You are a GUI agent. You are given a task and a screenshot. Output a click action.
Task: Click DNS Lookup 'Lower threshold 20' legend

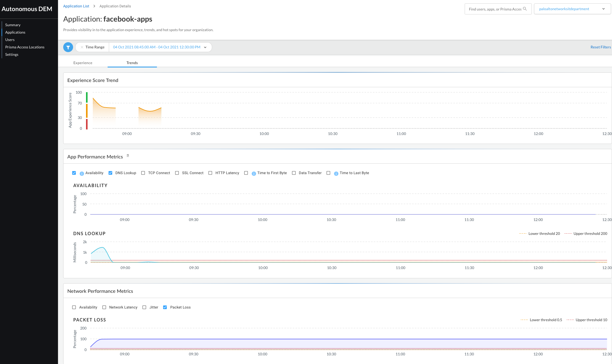coord(540,234)
